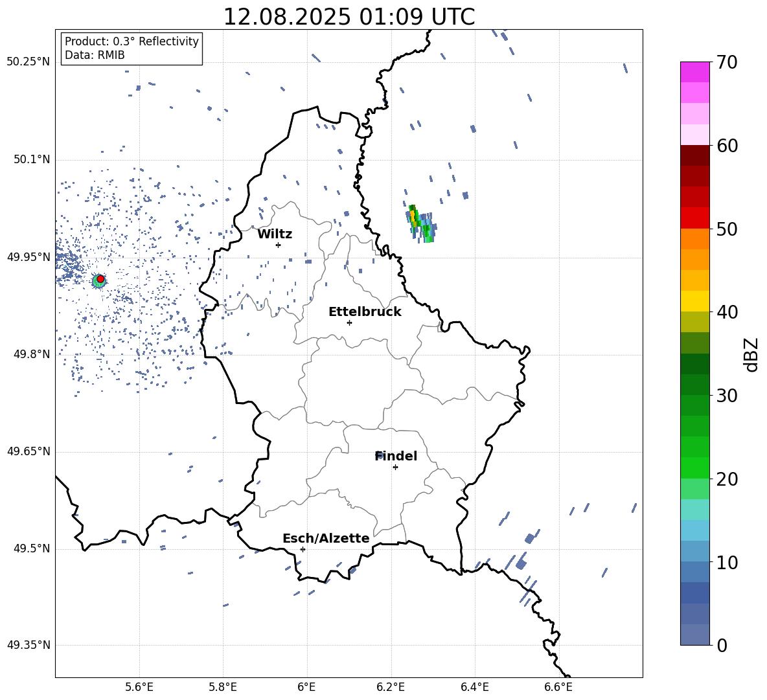Click the cross marker below Wiltz
767x700 pixels.
pos(278,245)
